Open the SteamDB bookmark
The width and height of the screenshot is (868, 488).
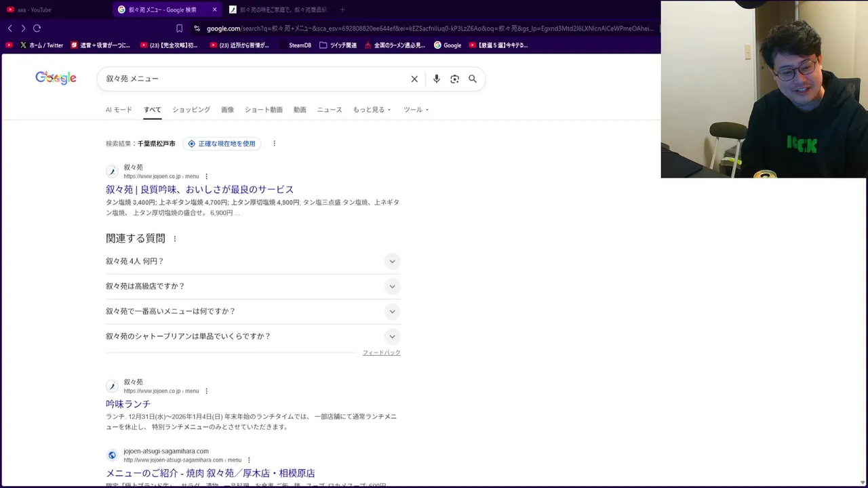[295, 45]
